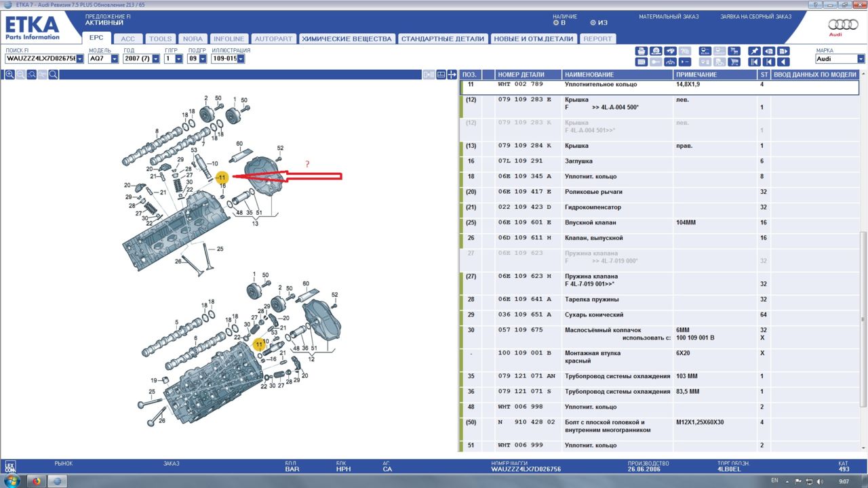Zoom out on the illustration with minus magnifier
Screen dimensions: 868x488
20,75
